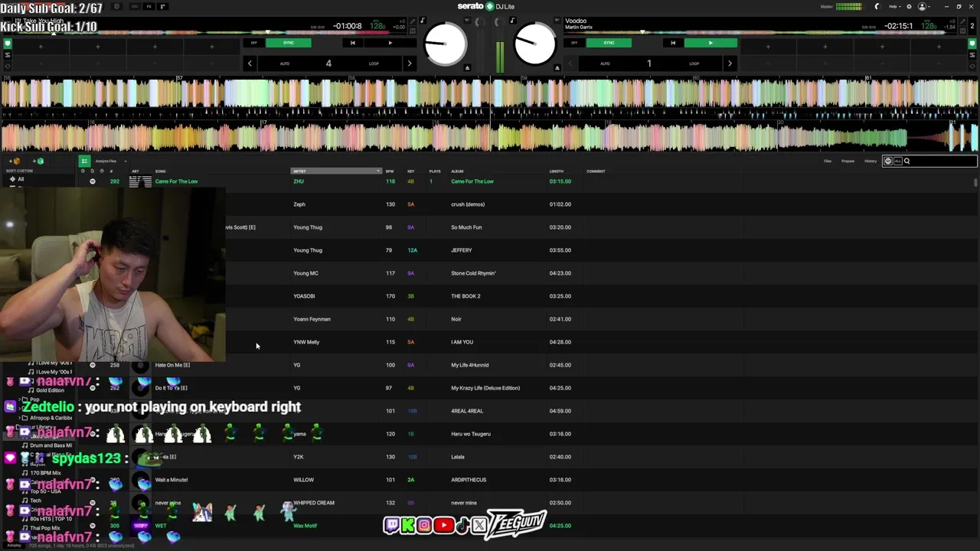Increase left deck auto loop size
The image size is (980, 551).
pos(409,64)
